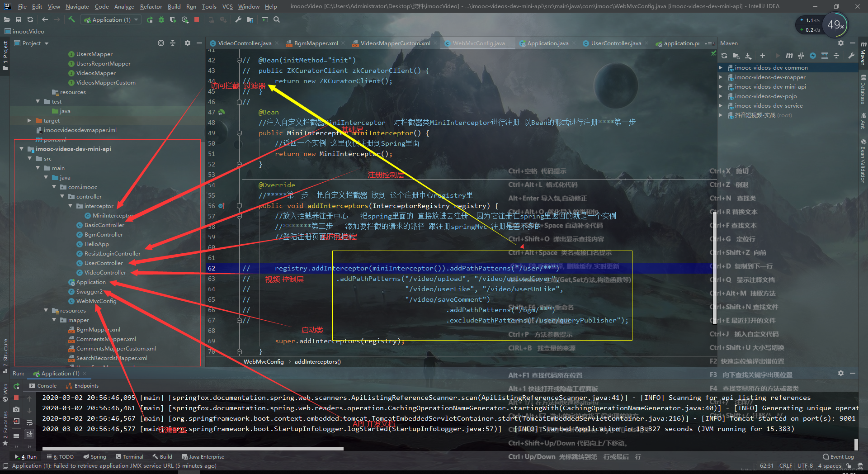Screen dimensions: 868x474
Task: Collapse the interceptor folder in project tree
Action: coord(71,206)
